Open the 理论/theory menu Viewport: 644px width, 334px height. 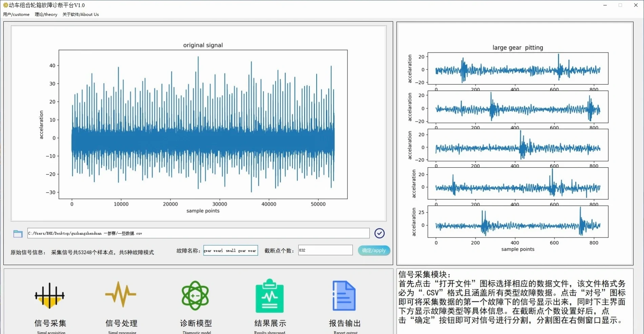(46, 14)
